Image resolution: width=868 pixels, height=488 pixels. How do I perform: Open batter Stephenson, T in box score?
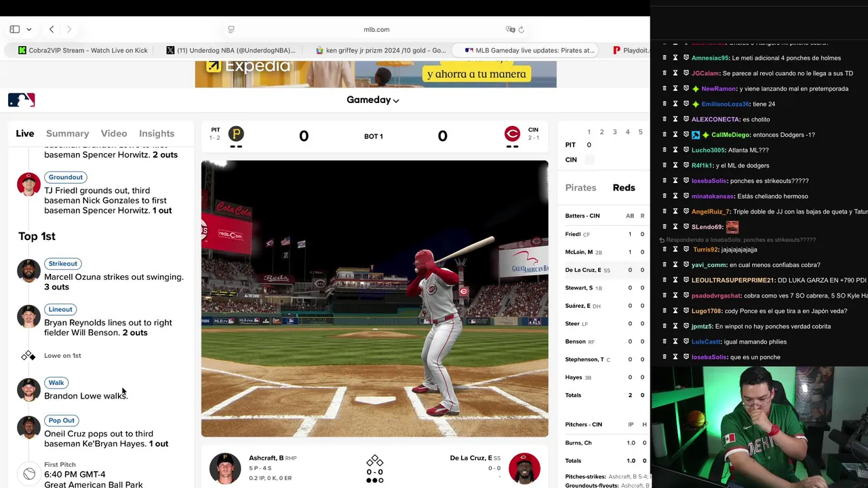pyautogui.click(x=585, y=359)
